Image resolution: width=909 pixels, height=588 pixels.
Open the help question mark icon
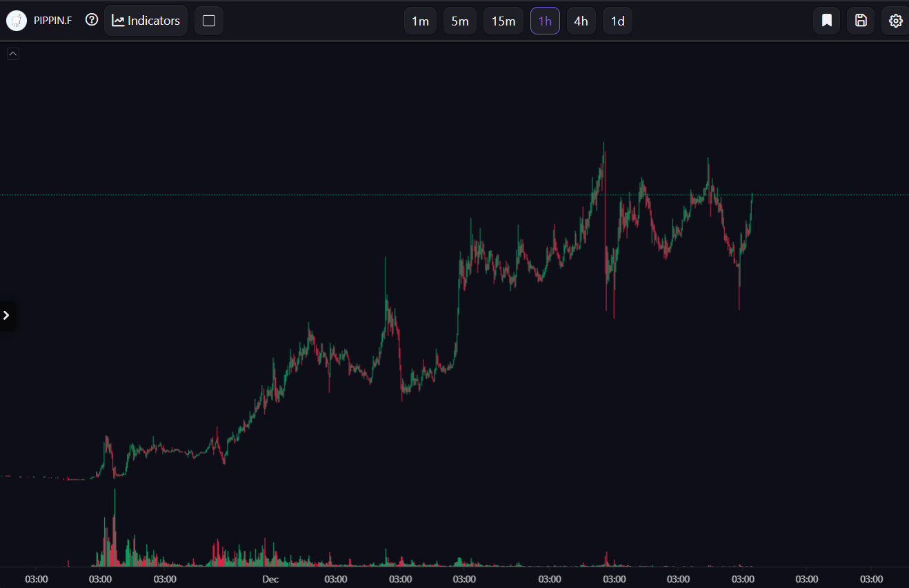pyautogui.click(x=92, y=20)
